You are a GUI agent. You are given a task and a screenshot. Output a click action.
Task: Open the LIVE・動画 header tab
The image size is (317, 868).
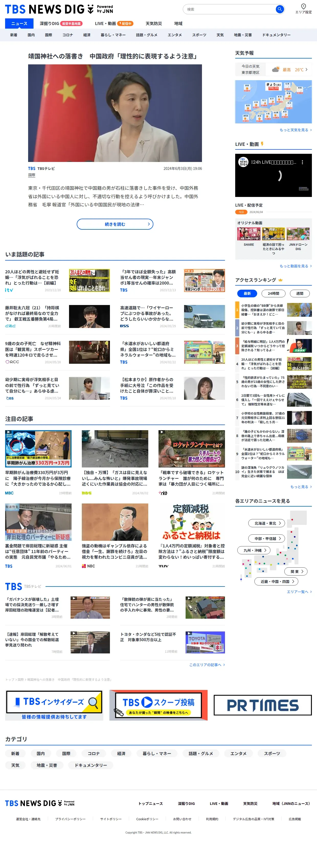coord(114,23)
